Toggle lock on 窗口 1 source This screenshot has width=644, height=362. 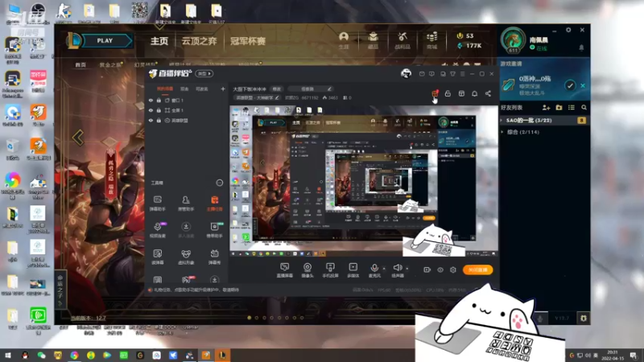pos(159,100)
